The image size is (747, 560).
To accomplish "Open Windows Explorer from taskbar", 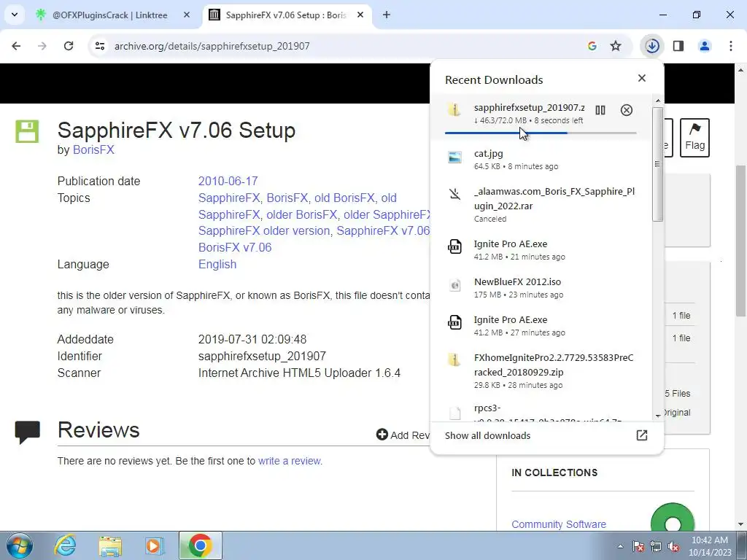I will tap(110, 545).
